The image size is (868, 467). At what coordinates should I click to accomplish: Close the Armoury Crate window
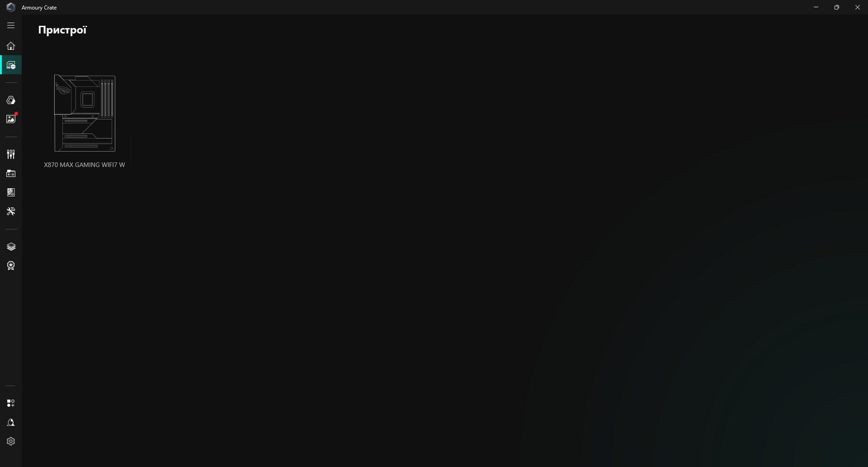(858, 7)
